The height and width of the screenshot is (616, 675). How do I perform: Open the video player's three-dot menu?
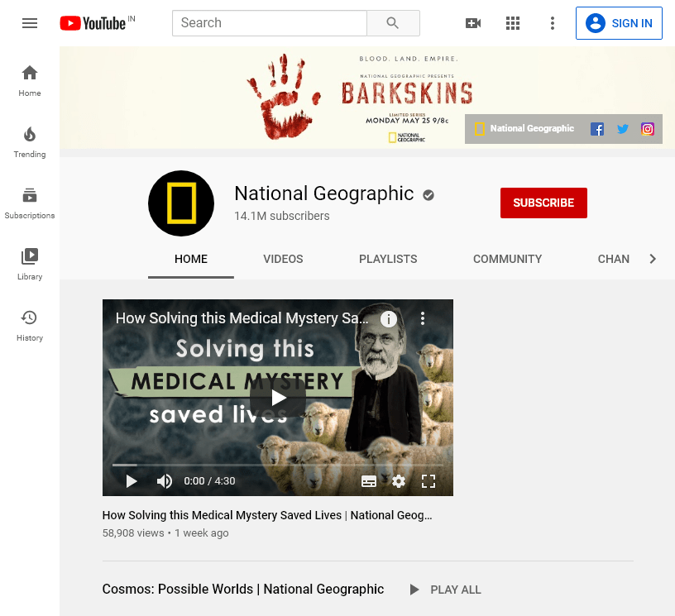click(423, 318)
